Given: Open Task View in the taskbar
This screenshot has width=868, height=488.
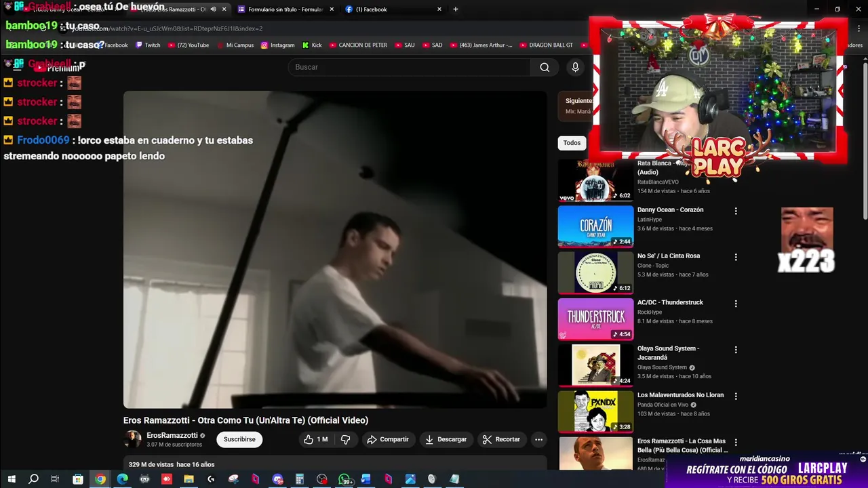Looking at the screenshot, I should coord(55,479).
